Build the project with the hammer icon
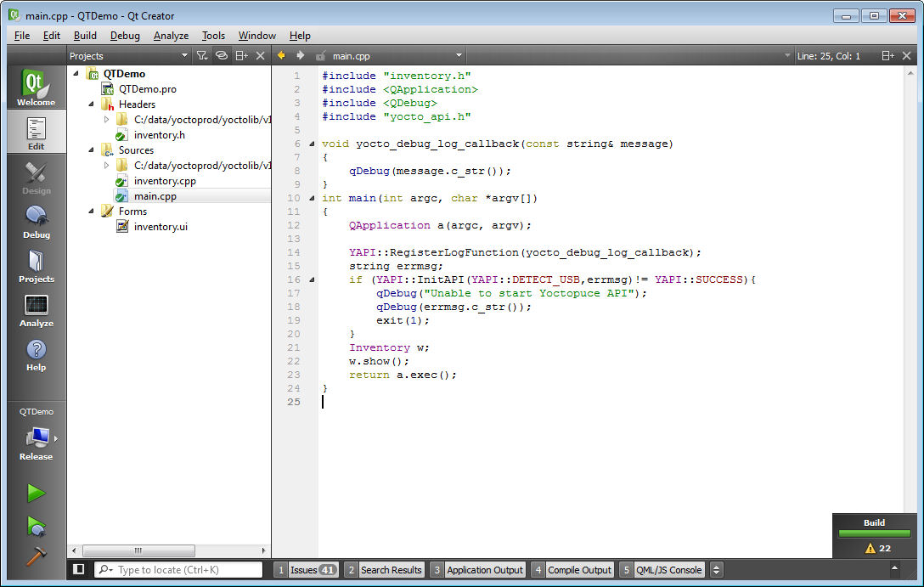924x587 pixels. [36, 558]
